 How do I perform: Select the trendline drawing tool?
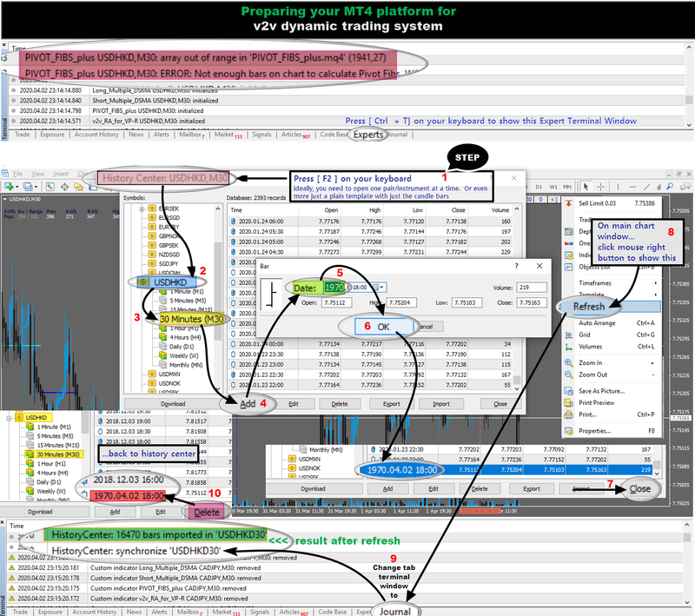click(x=646, y=187)
